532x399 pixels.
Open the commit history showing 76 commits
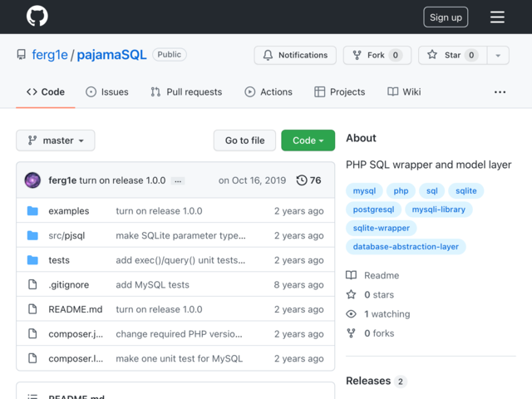308,180
